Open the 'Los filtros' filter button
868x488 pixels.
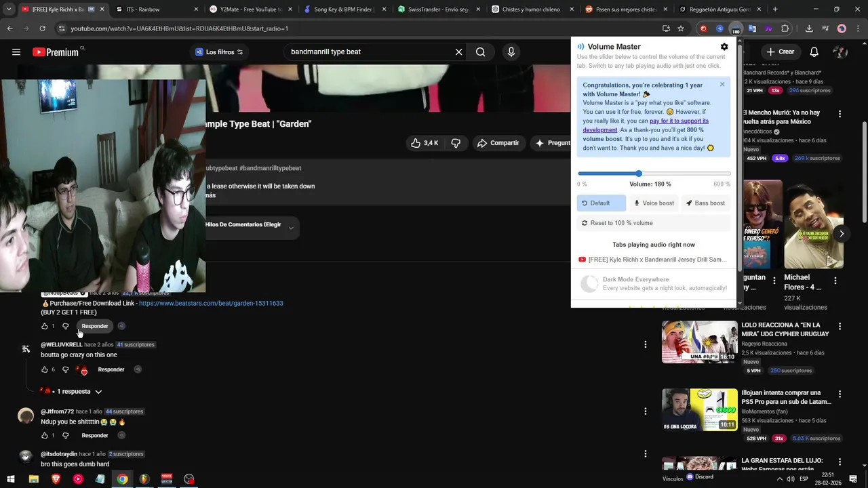click(218, 52)
